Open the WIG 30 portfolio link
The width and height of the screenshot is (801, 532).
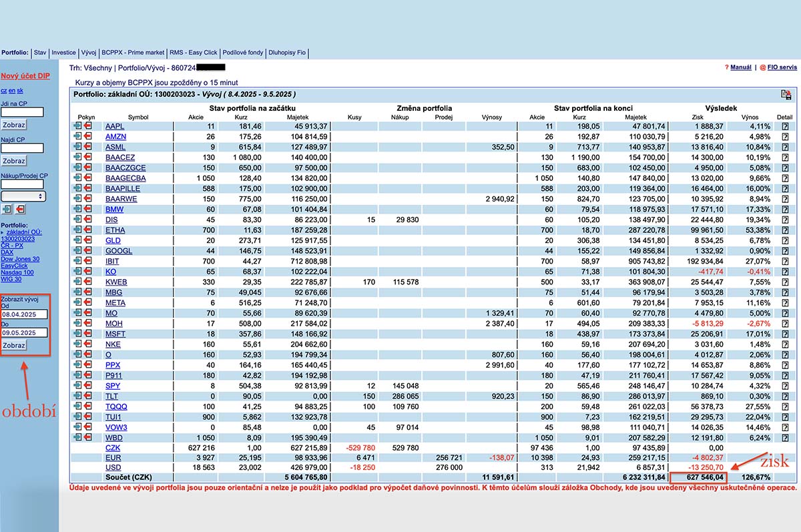tap(11, 279)
